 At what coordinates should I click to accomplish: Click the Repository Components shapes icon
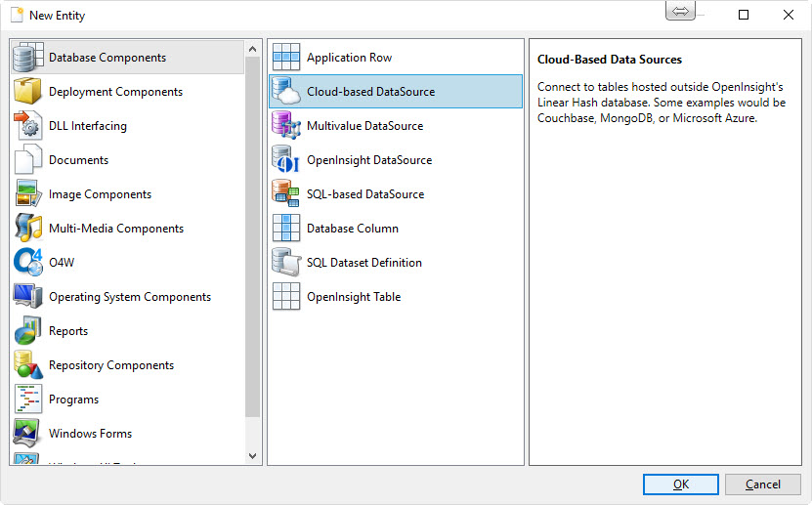click(28, 364)
